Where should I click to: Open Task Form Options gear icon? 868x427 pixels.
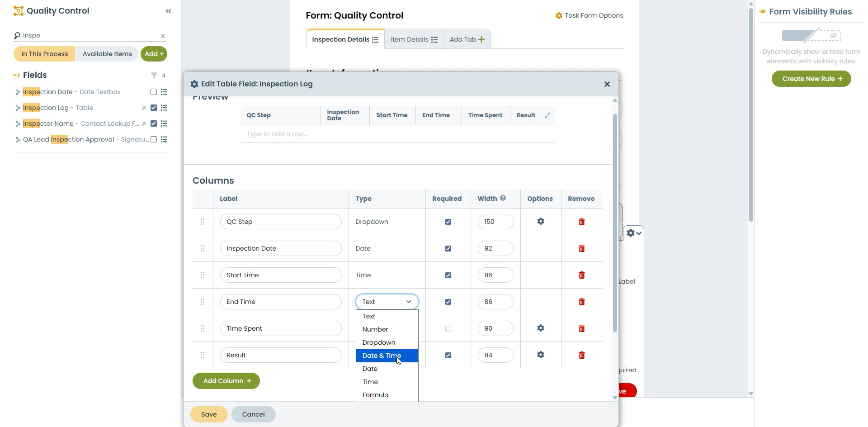point(559,15)
